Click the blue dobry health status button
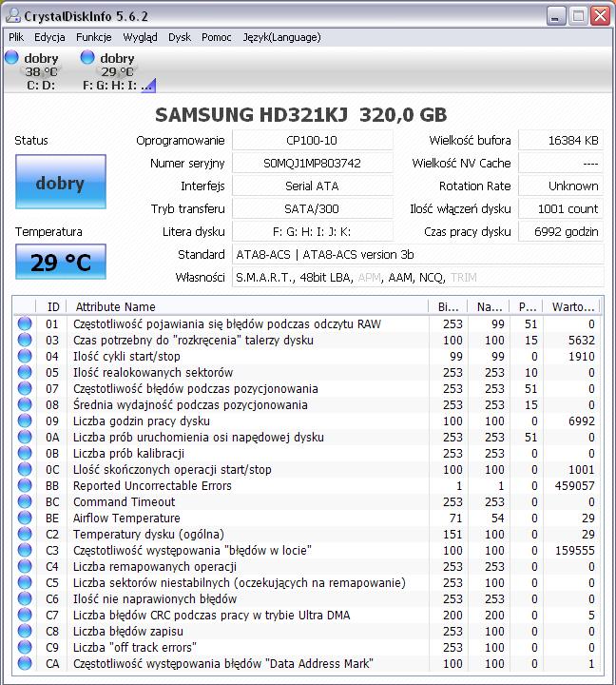Screen dimensions: 616x685 point(61,182)
